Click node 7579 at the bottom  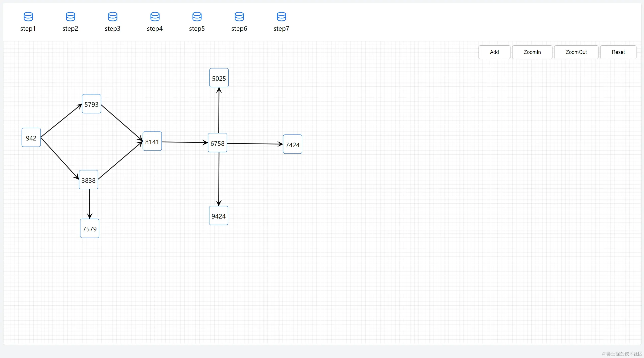pyautogui.click(x=90, y=228)
